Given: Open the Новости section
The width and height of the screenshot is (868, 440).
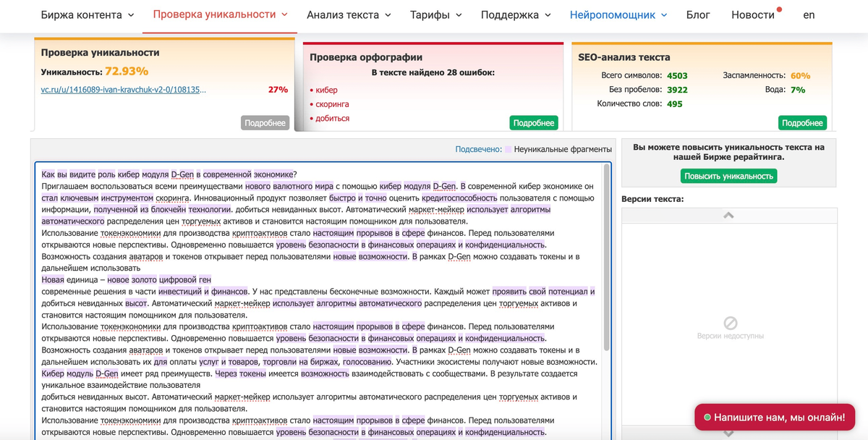Looking at the screenshot, I should [753, 14].
